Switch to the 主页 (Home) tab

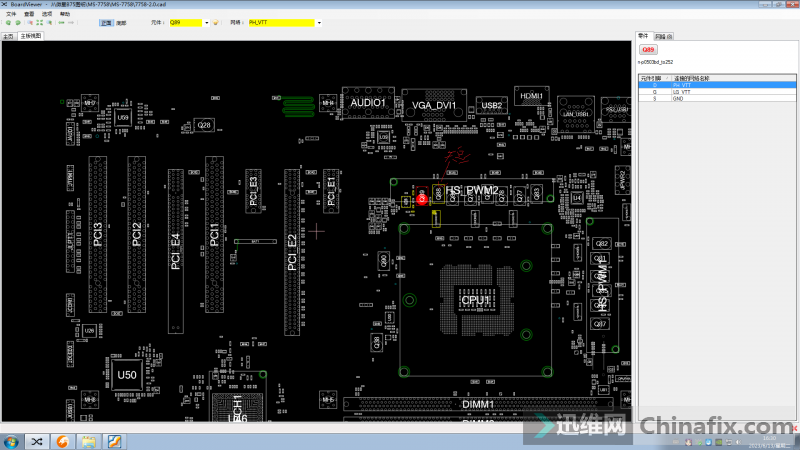pos(8,35)
